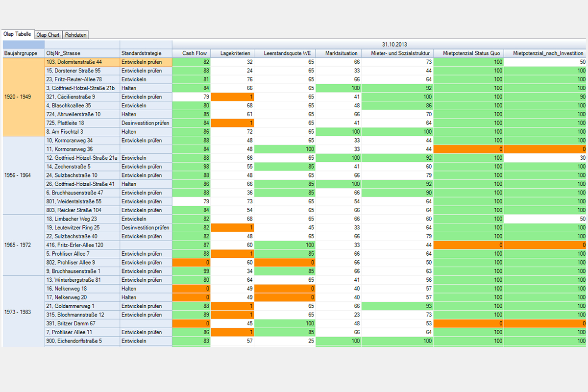The image size is (588, 392).
Task: Select row 13, Winterbergstraße 81
Action: coord(82,280)
